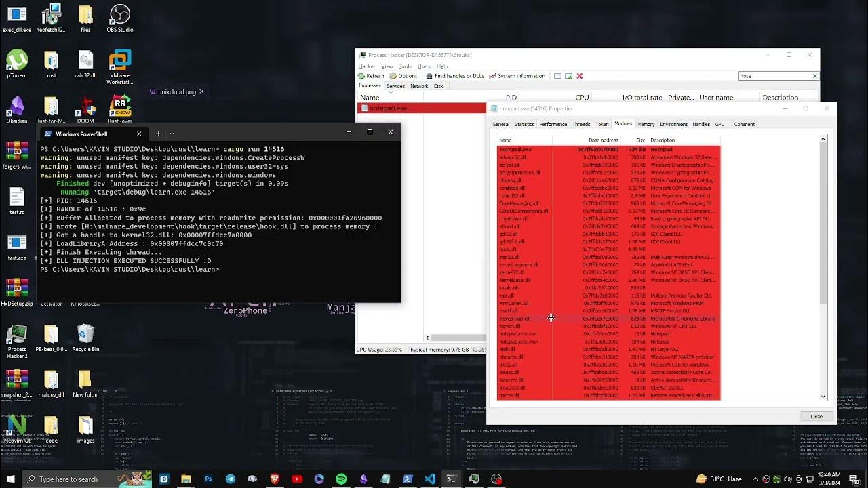Switch to the Disk tab
The image size is (868, 488).
(x=438, y=86)
